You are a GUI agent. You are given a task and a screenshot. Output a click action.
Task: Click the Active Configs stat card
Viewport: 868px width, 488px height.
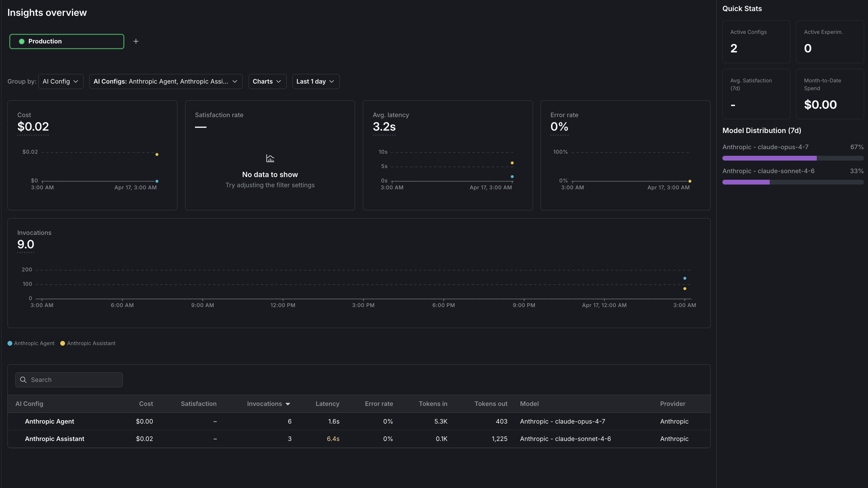756,41
